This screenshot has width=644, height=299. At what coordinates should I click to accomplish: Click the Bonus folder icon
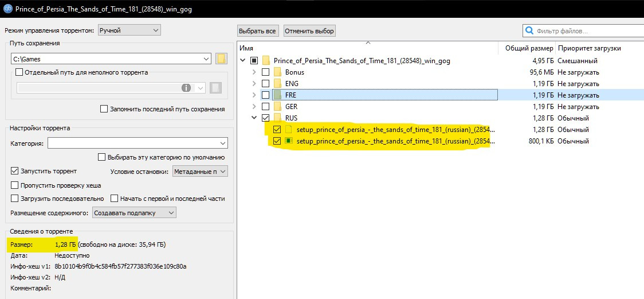(277, 72)
